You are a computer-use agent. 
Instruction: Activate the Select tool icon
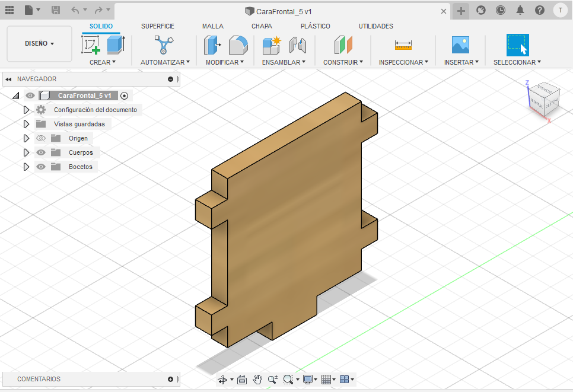(x=517, y=45)
